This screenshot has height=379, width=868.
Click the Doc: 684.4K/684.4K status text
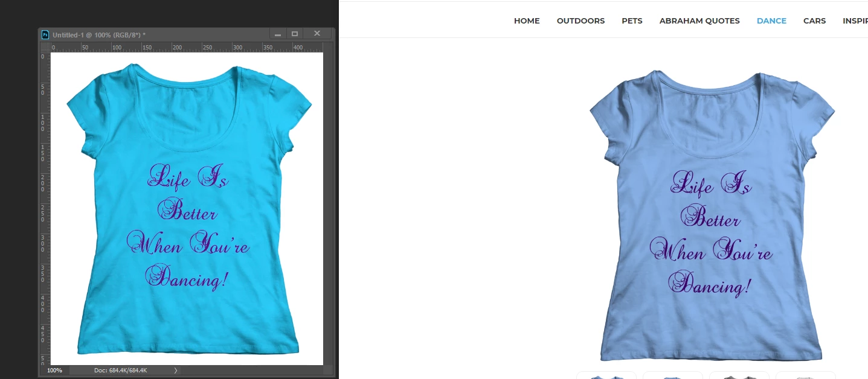coord(121,370)
